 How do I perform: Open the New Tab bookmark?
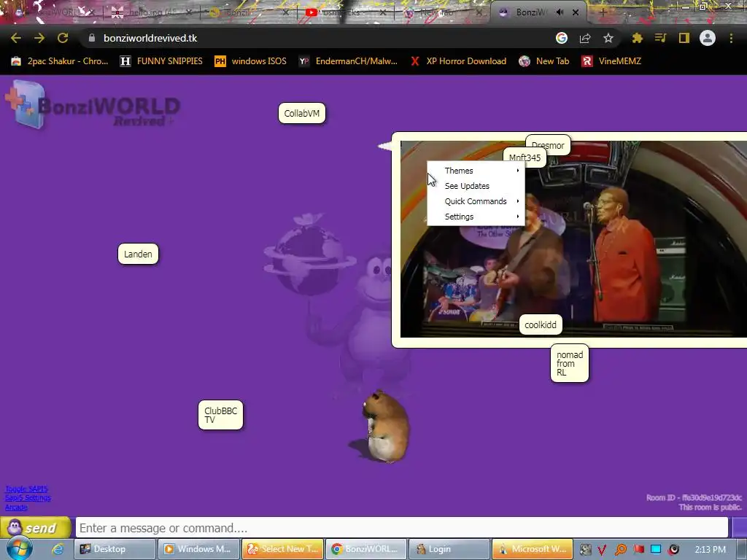[x=544, y=61]
